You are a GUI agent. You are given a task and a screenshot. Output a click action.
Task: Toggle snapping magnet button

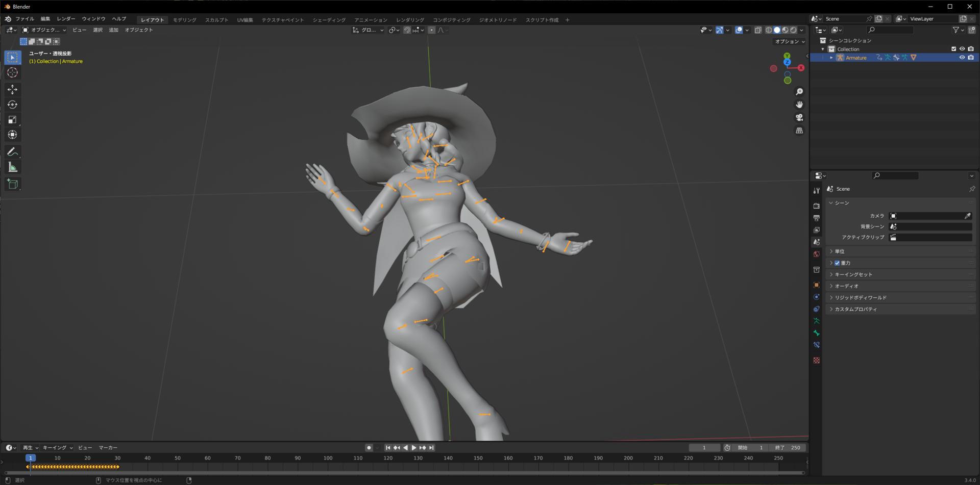(407, 30)
